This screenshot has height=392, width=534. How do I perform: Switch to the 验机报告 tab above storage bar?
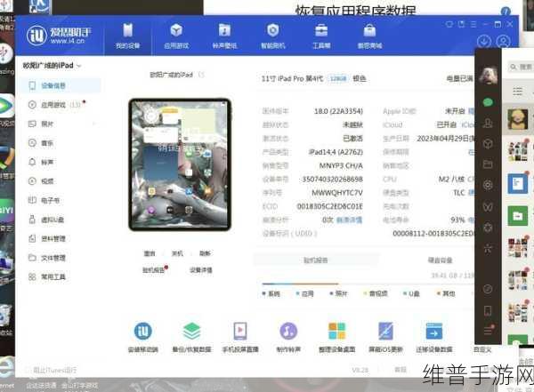point(316,260)
